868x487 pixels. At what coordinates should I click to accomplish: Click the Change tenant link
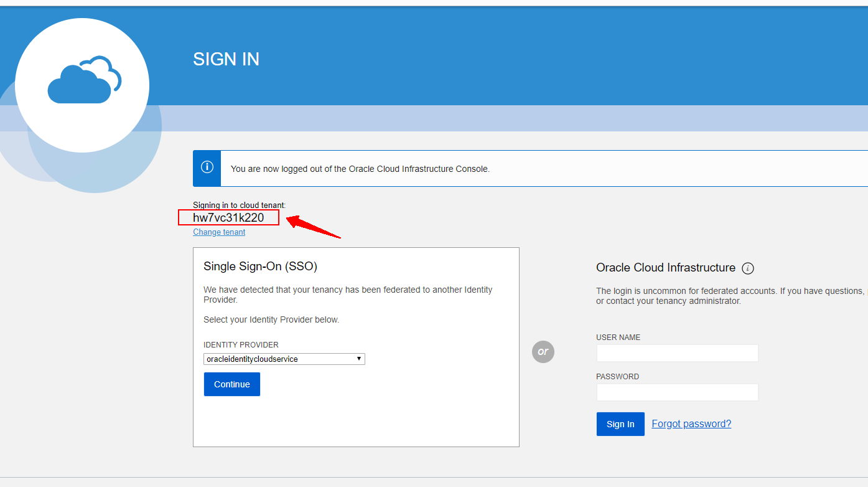coord(219,232)
